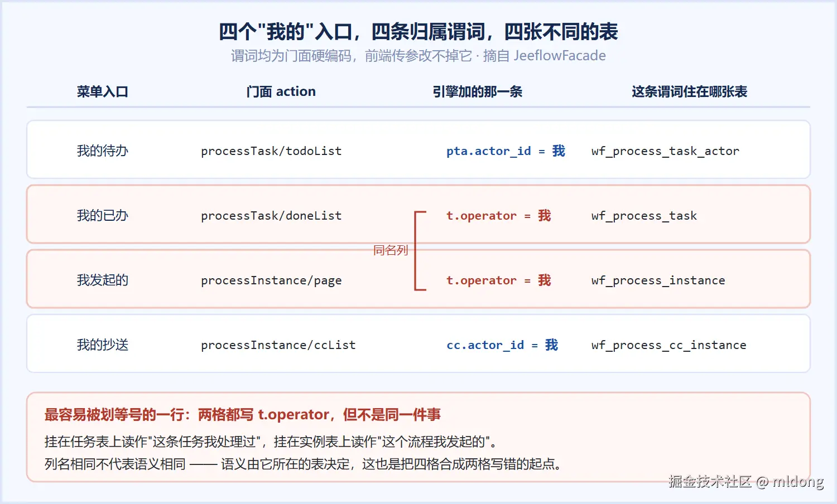Image resolution: width=837 pixels, height=504 pixels.
Task: Click the 同名列 bracket label
Action: [391, 250]
